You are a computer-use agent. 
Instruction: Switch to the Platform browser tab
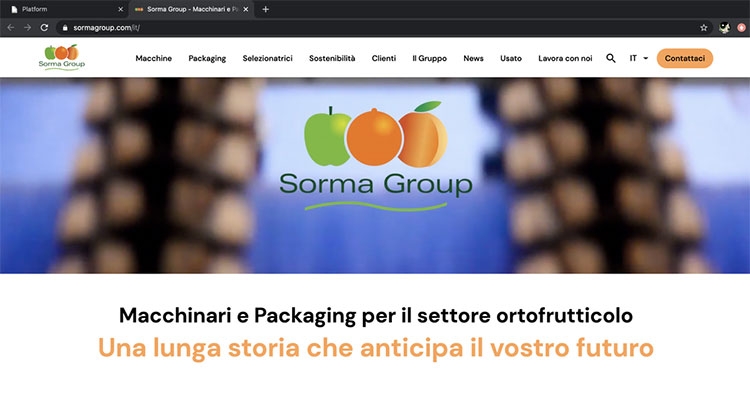coord(65,9)
